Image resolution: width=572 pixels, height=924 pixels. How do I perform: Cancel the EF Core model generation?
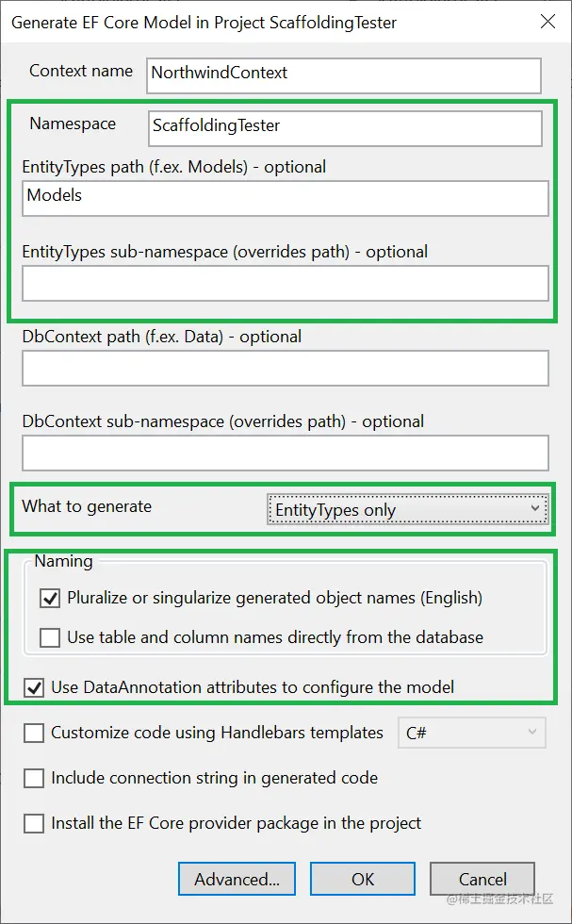(482, 879)
